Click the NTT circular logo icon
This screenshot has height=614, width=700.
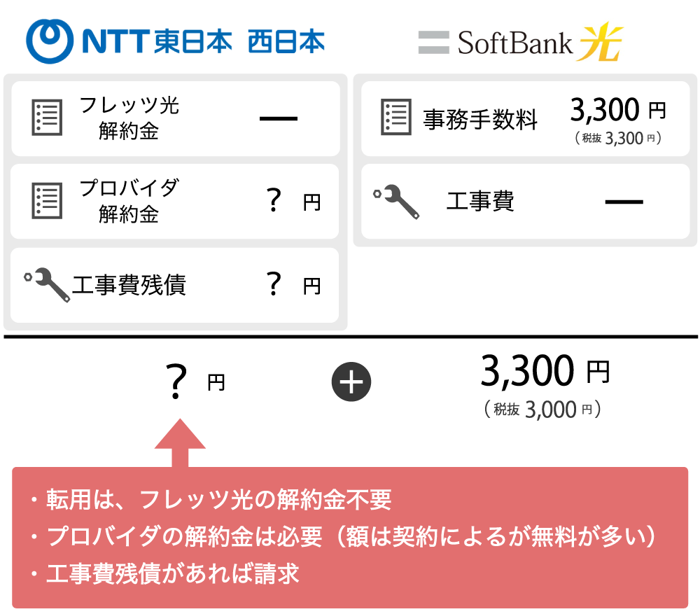coord(50,42)
